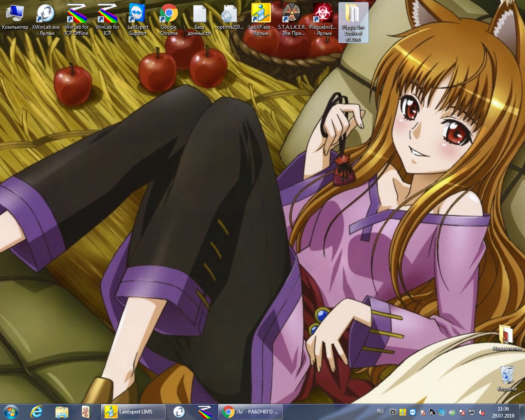
Task: Open clock showing 11:36 29.07.2019
Action: click(503, 412)
